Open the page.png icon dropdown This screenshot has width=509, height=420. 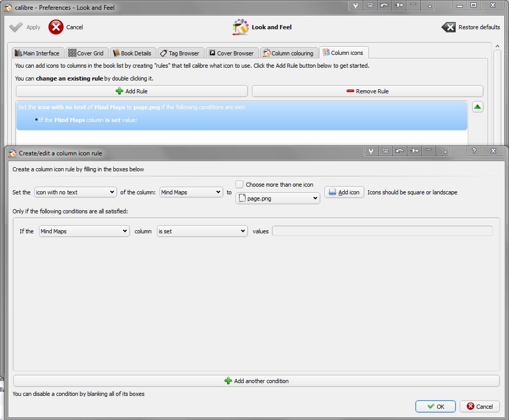click(278, 198)
